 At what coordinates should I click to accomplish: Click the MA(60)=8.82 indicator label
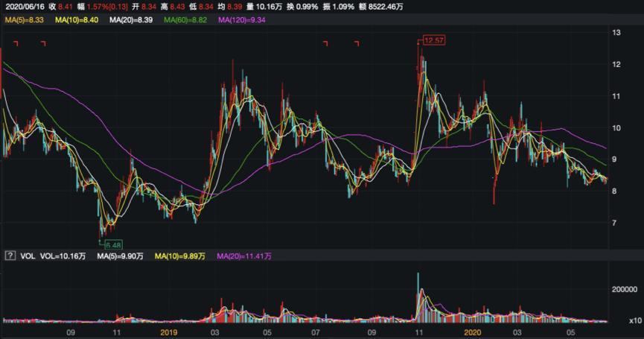pos(187,19)
